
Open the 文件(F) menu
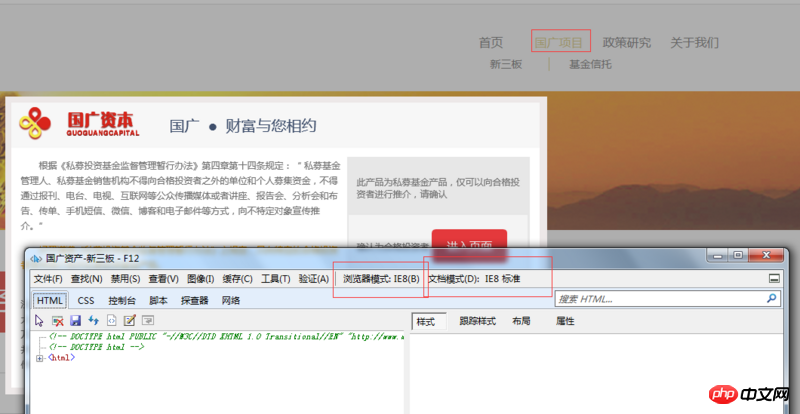tap(48, 279)
